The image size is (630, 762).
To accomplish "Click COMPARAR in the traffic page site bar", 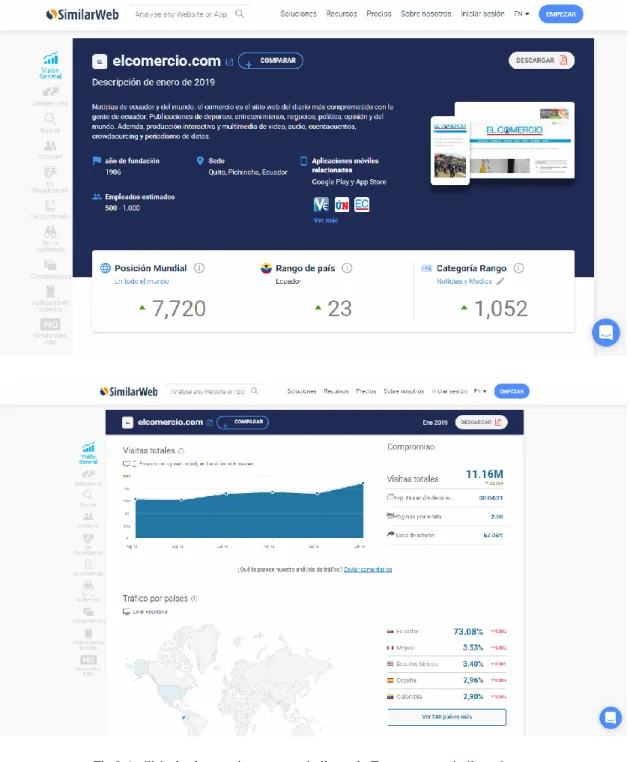I will tap(243, 422).
